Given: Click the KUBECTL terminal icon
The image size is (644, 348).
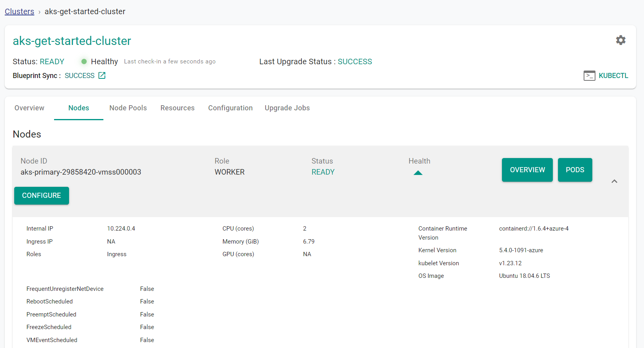Looking at the screenshot, I should coord(589,76).
